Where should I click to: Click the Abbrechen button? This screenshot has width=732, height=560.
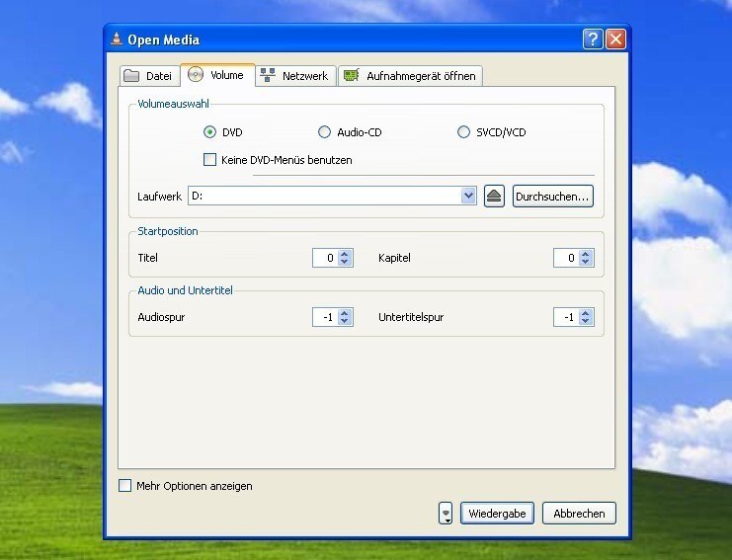click(579, 514)
